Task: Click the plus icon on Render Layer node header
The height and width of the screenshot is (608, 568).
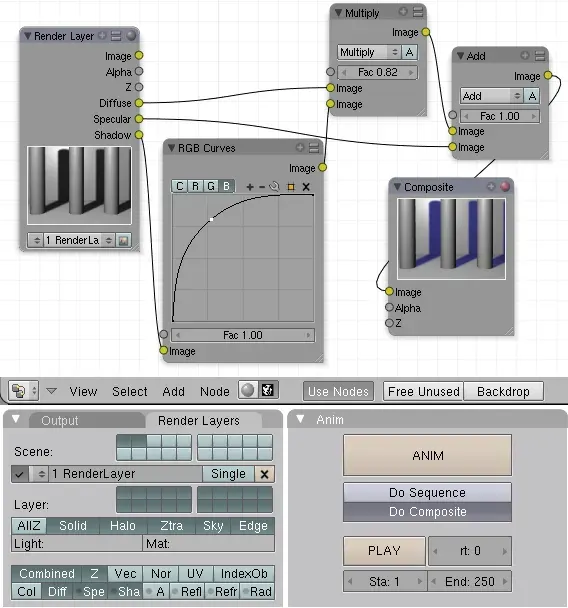Action: [x=102, y=36]
